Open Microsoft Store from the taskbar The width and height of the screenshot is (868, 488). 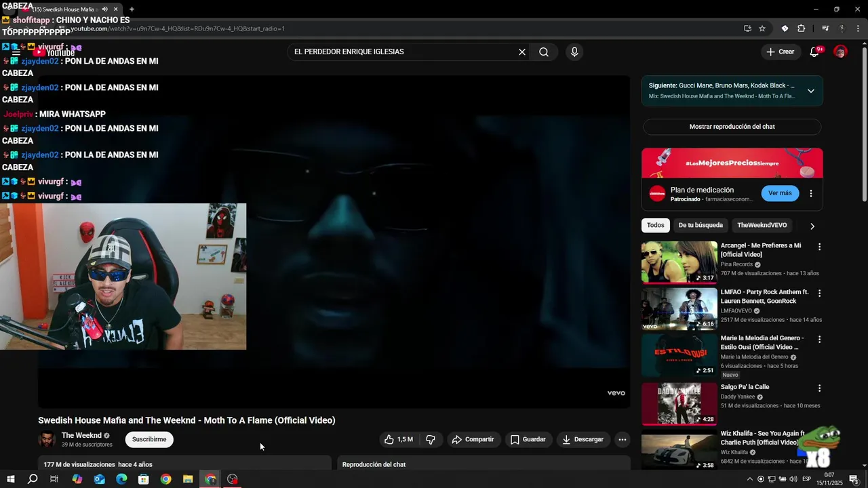(144, 479)
